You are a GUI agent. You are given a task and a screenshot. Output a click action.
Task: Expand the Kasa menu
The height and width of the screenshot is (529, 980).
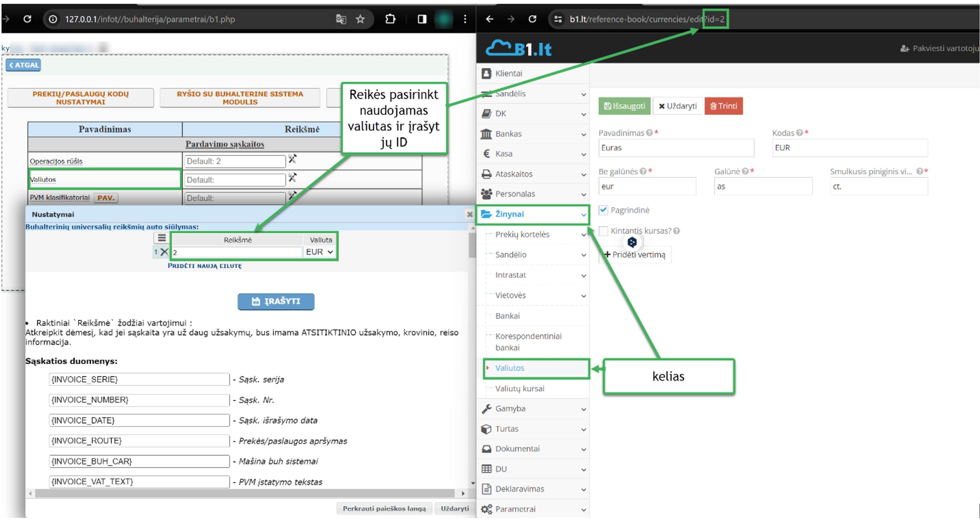coord(533,154)
